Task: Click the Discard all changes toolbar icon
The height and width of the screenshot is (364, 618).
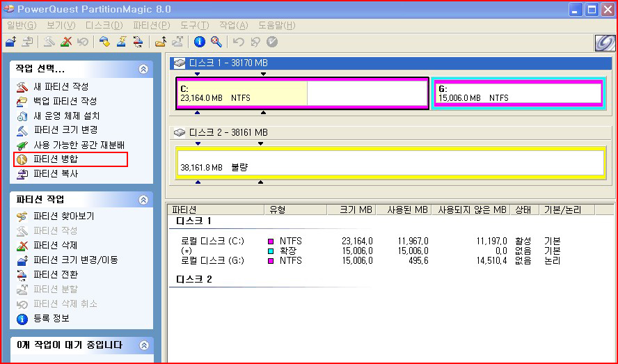Action: tap(255, 41)
